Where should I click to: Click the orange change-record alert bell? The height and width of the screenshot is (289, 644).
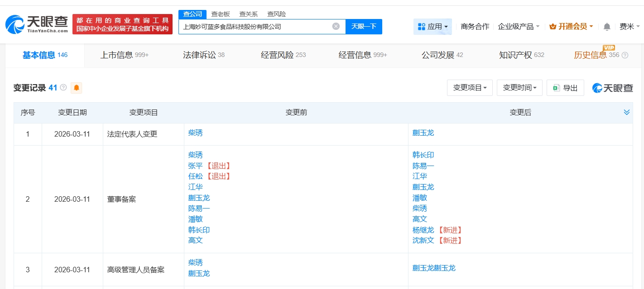[x=77, y=88]
